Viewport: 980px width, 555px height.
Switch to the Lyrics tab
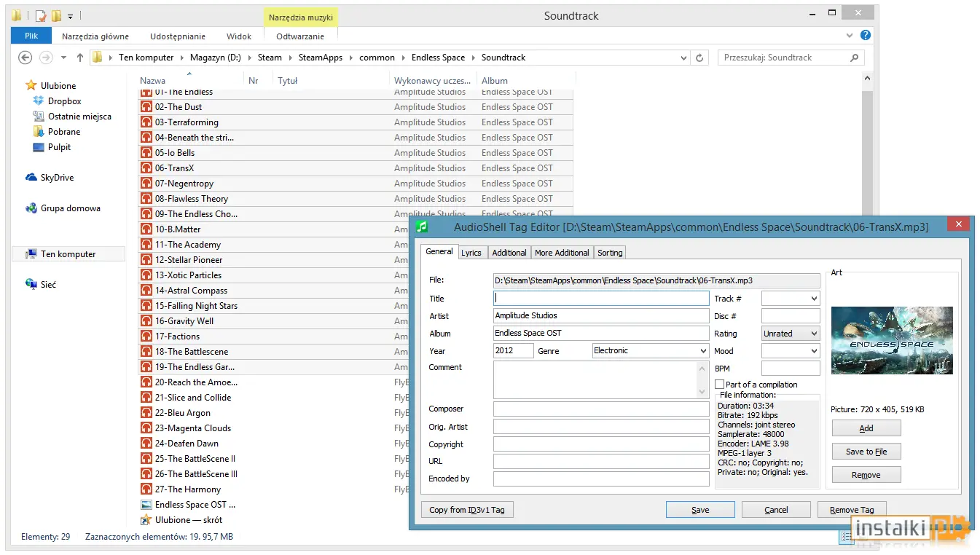(471, 252)
